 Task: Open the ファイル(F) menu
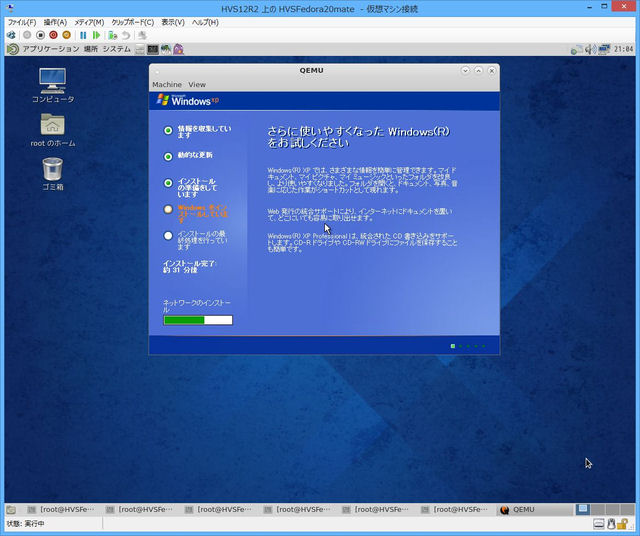point(22,22)
